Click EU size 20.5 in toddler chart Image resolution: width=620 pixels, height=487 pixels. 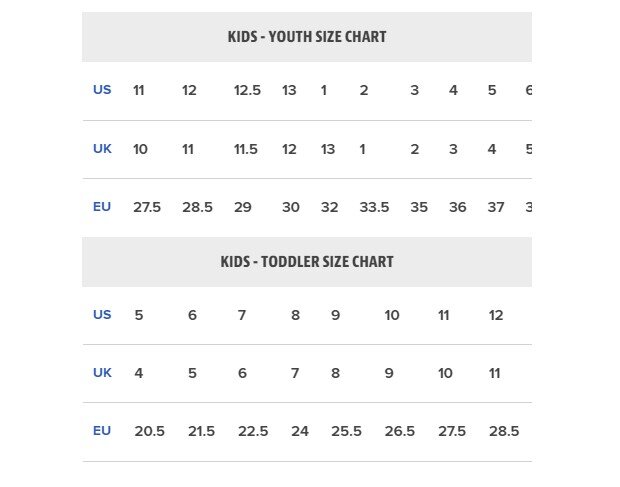[x=149, y=431]
